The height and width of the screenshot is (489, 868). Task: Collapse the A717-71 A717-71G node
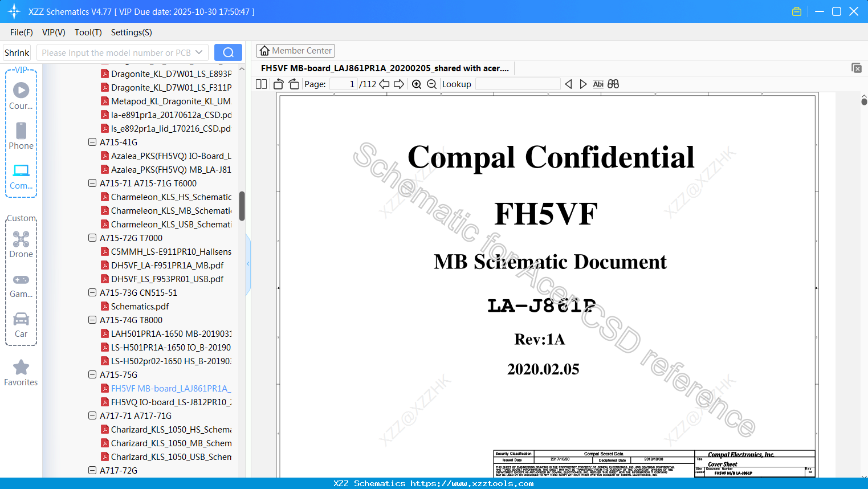pos(92,415)
